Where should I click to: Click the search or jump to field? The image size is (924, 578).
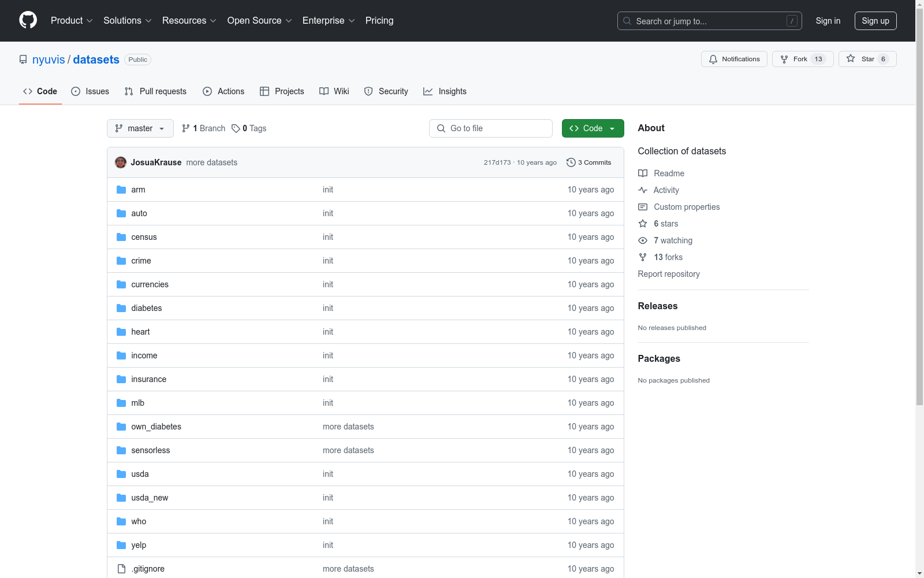pyautogui.click(x=710, y=21)
